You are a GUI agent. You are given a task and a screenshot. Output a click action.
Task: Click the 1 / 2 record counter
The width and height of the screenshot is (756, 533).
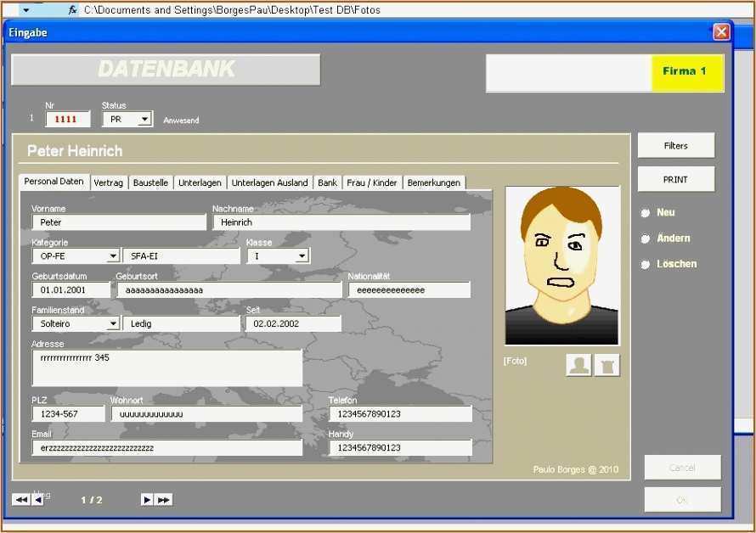92,500
